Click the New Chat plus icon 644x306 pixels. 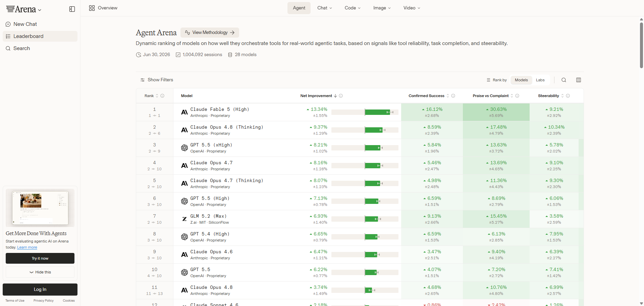[x=8, y=24]
